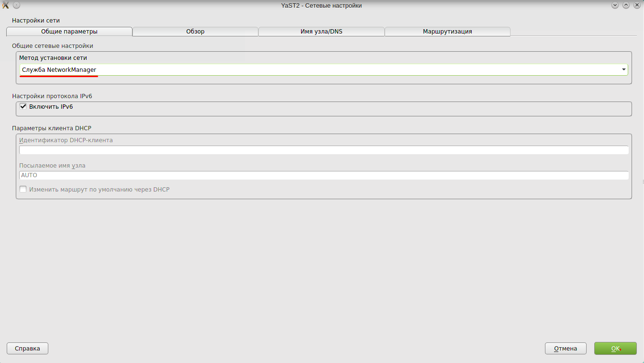Viewport: 644px width, 363px height.
Task: Click the Идентификатор DHCP-клиента input field
Action: [323, 150]
